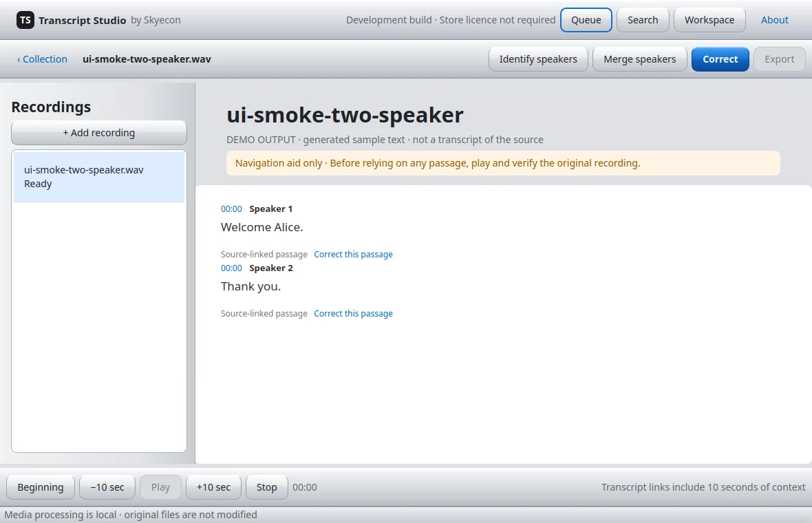
Task: Click 'by Skyecon' text in header
Action: coord(156,20)
